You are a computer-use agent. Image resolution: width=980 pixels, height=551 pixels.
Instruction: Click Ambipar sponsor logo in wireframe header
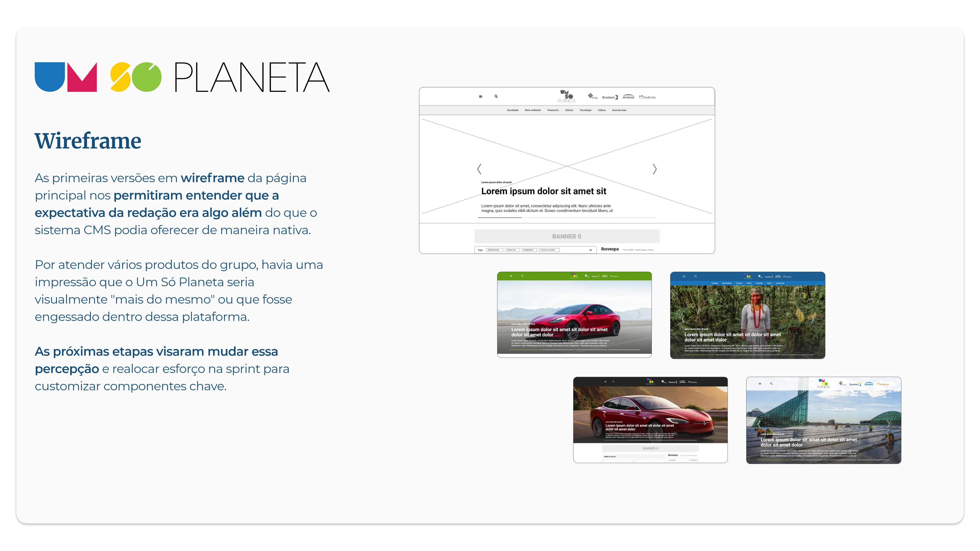pos(592,96)
